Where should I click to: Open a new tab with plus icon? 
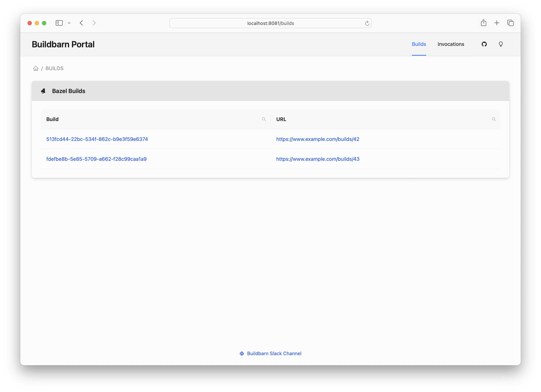497,23
